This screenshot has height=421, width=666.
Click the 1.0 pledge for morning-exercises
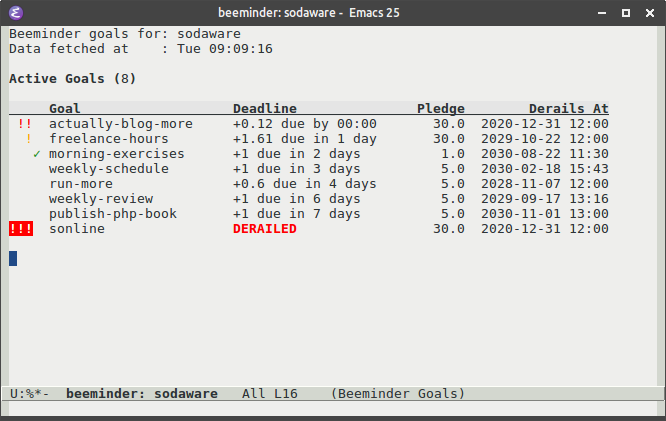pyautogui.click(x=453, y=154)
